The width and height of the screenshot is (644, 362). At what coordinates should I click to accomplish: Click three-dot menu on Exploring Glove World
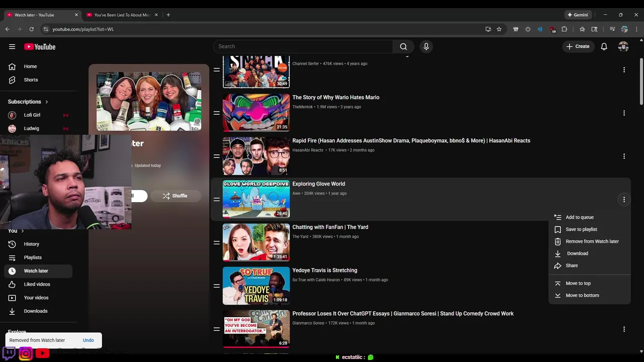coord(624,200)
